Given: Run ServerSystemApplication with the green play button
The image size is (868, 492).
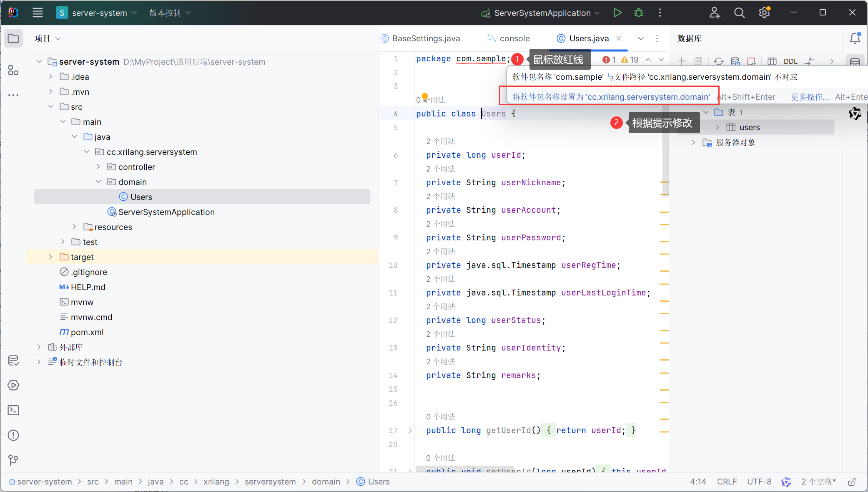Looking at the screenshot, I should point(617,13).
